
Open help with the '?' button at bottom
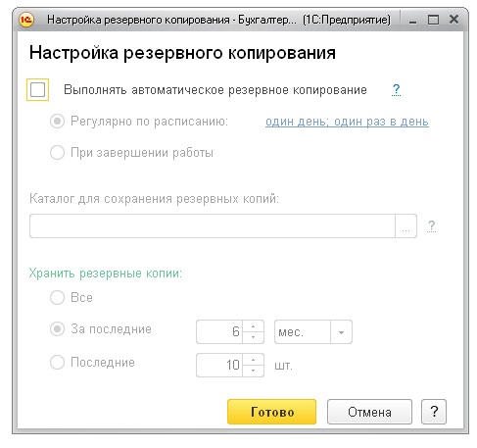(434, 412)
